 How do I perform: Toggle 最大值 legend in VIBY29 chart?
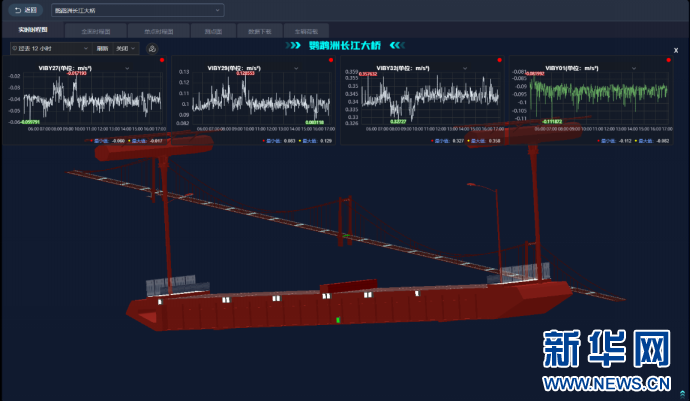pyautogui.click(x=307, y=141)
